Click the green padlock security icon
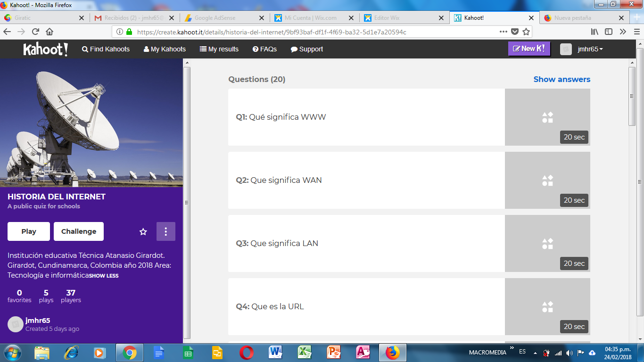 click(129, 32)
